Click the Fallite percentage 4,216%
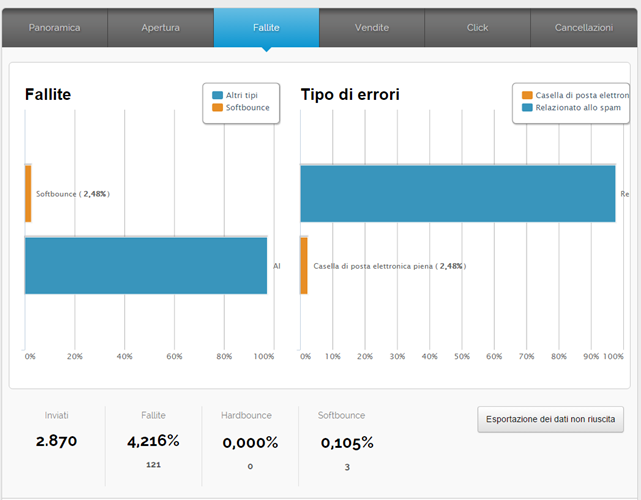Screen dimensions: 641x500 [x=153, y=441]
